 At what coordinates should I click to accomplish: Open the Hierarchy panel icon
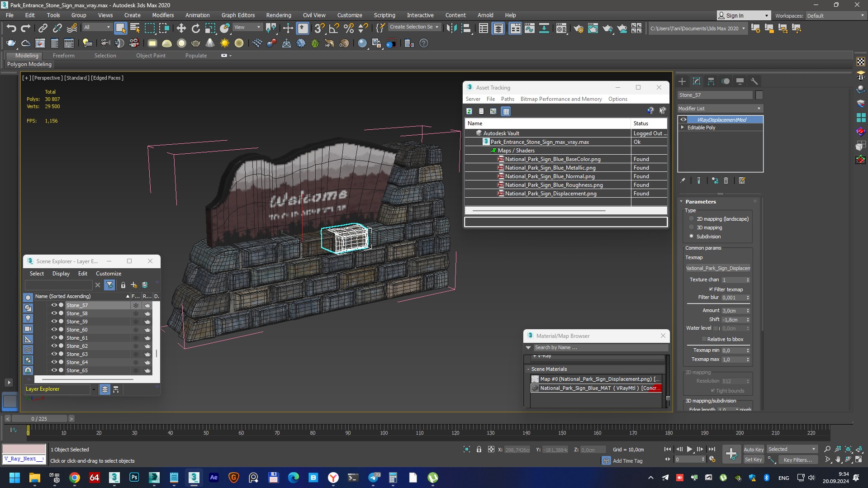pos(711,81)
